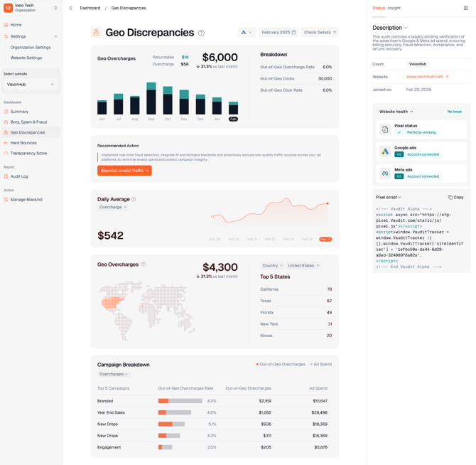476x465 pixels.
Task: Open the Audit Log report
Action: pos(19,176)
